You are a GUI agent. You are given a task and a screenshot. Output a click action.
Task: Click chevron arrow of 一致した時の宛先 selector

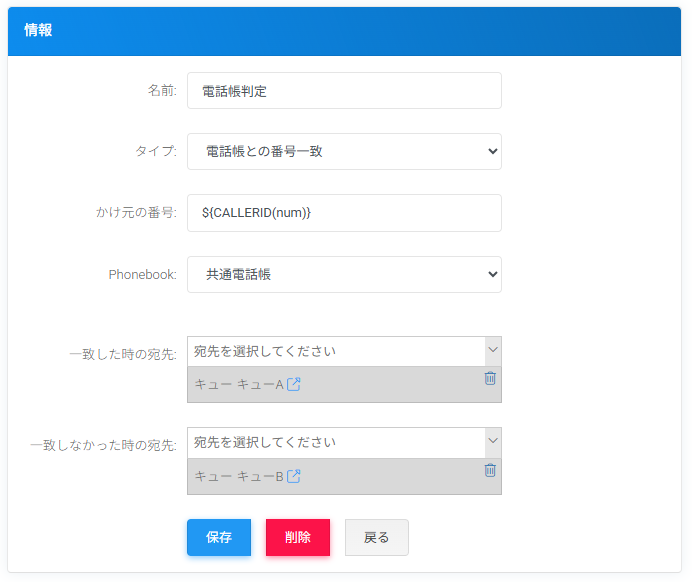click(x=492, y=351)
